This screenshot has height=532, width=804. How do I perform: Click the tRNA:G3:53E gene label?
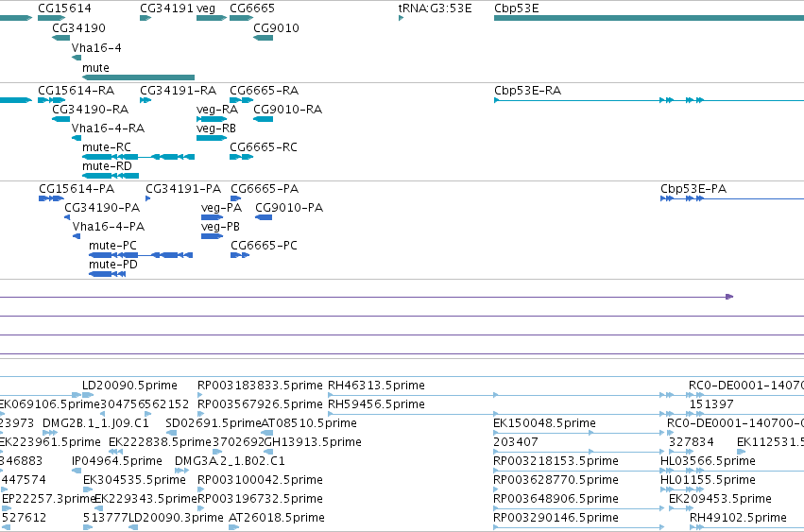click(435, 9)
